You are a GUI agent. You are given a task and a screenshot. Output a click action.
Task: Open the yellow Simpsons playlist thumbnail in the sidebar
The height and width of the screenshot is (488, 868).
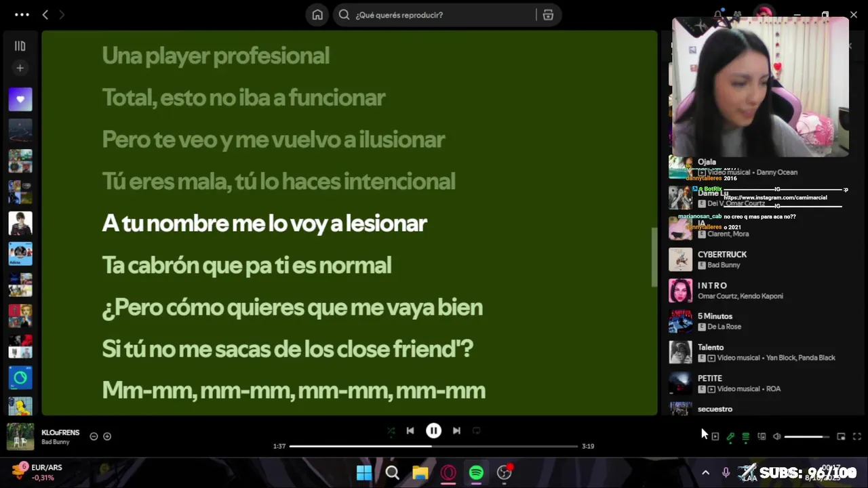pyautogui.click(x=20, y=406)
